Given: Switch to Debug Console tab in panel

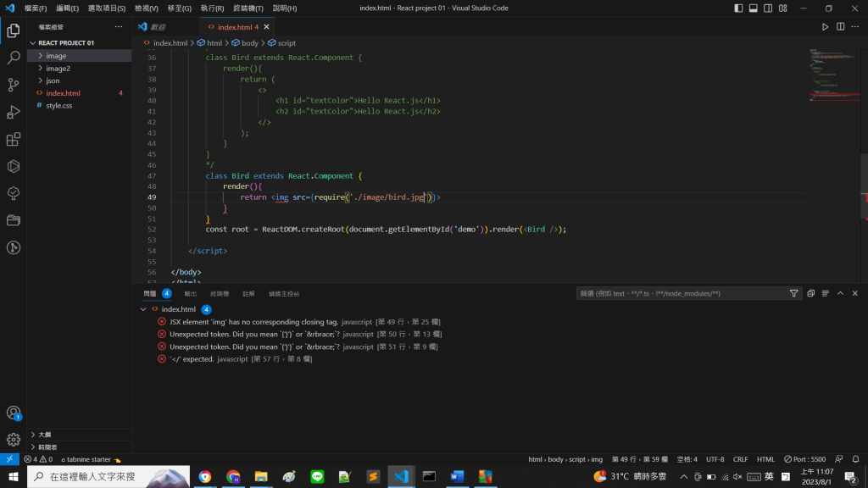Looking at the screenshot, I should pyautogui.click(x=284, y=294).
